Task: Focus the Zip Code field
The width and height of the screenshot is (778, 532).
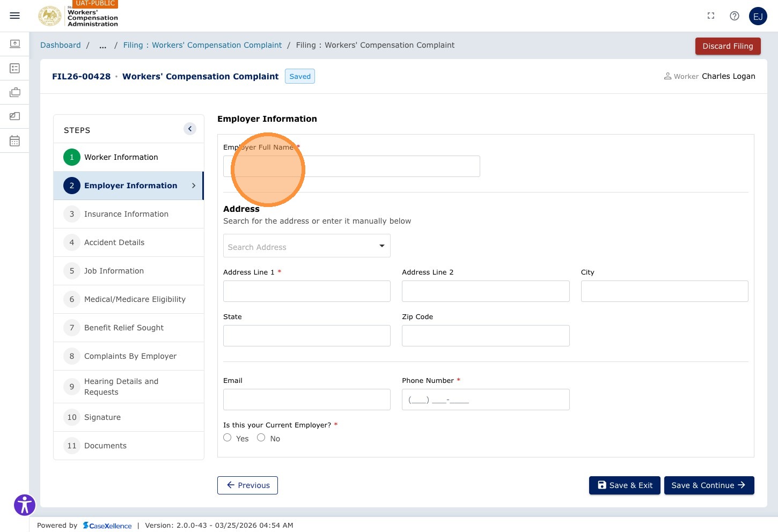Action: (486, 336)
